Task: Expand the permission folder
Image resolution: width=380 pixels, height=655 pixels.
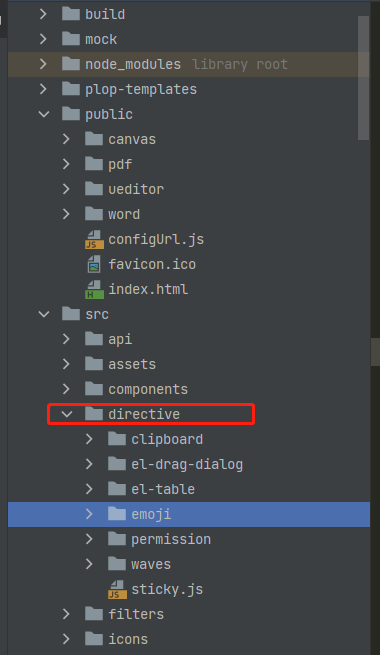Action: 89,539
